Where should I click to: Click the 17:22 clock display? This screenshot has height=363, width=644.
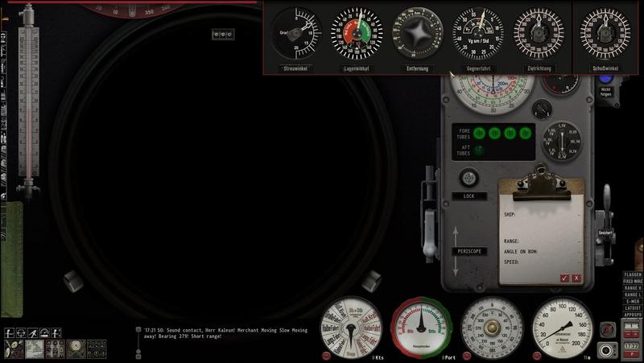632,346
